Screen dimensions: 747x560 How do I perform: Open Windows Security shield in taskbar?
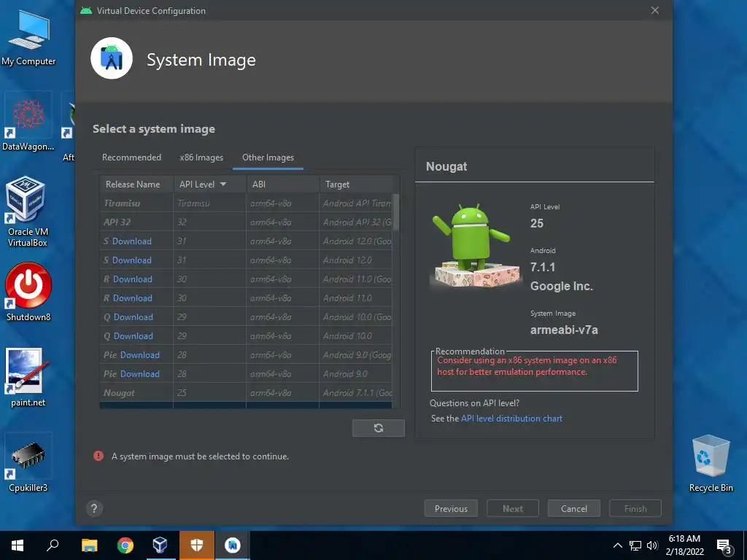197,545
